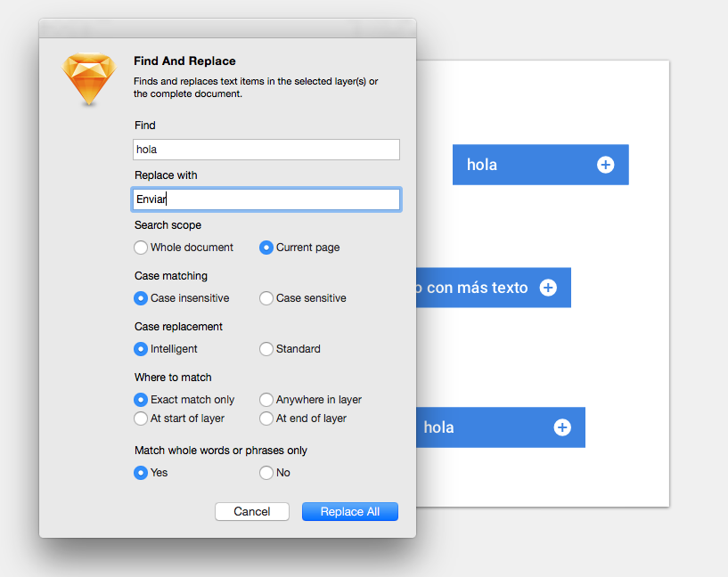Focus the 'Replace with' field containing 'Enviar'
Image resolution: width=728 pixels, height=577 pixels.
pyautogui.click(x=266, y=199)
